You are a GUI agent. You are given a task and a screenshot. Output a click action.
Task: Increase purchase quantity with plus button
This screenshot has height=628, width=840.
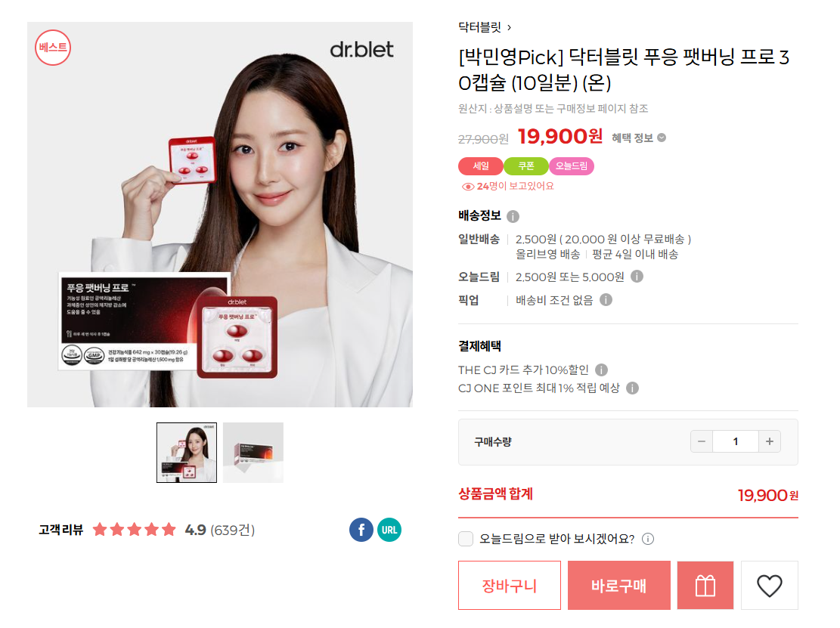tap(769, 441)
